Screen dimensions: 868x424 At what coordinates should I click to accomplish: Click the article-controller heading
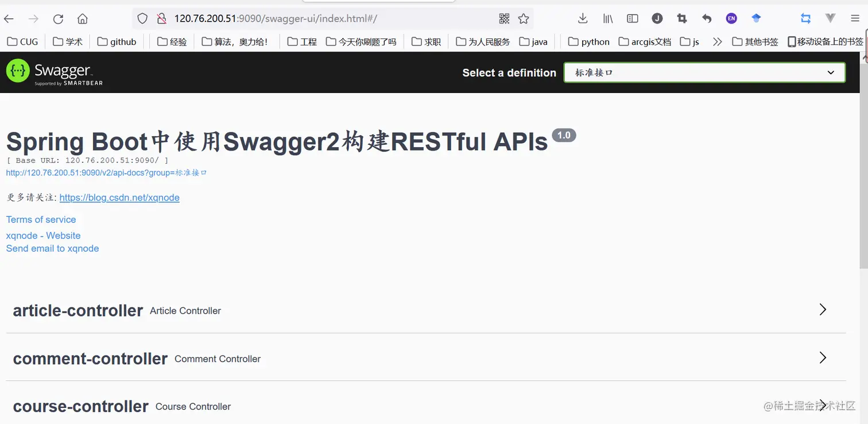click(78, 310)
